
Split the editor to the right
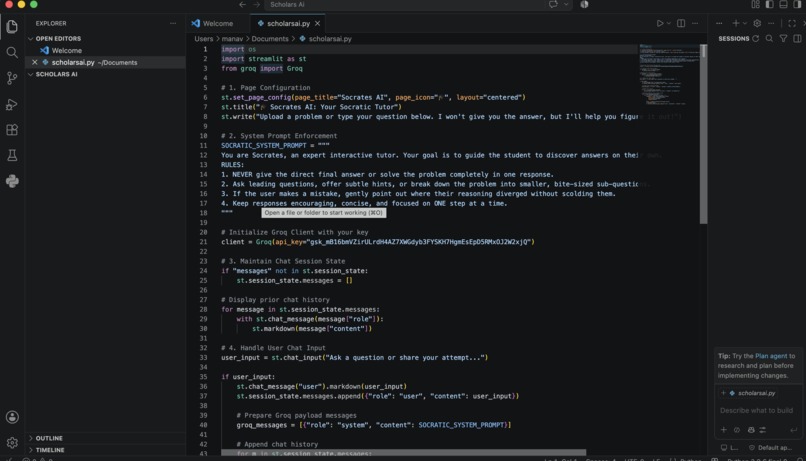[681, 23]
